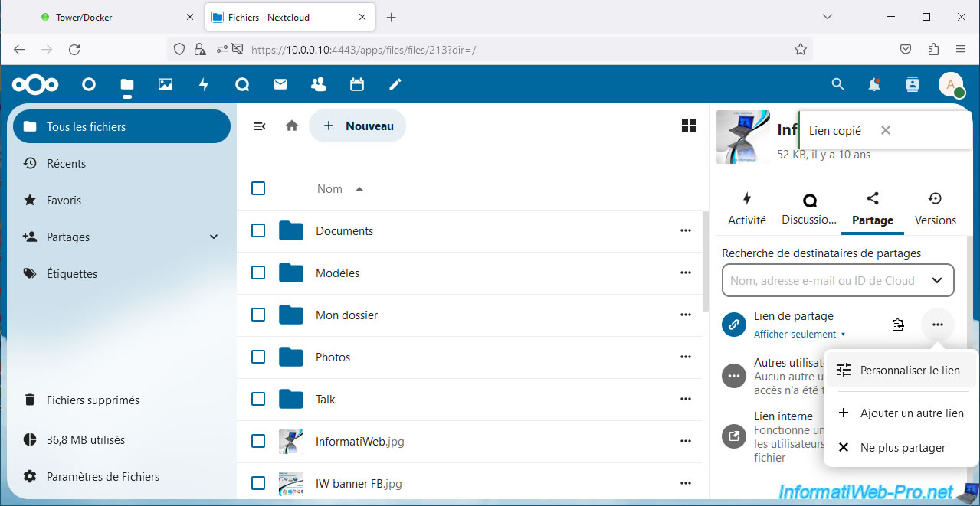This screenshot has height=506, width=980.
Task: Select Ne plus partager option
Action: (901, 448)
